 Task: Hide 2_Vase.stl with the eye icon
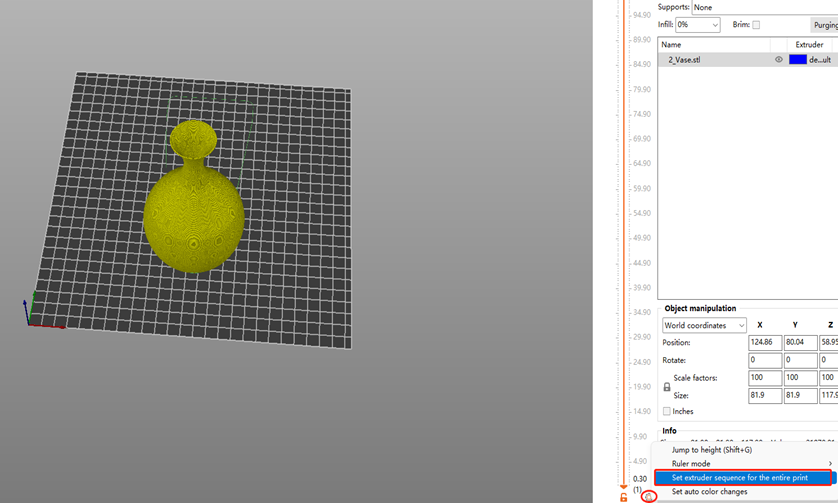click(779, 59)
